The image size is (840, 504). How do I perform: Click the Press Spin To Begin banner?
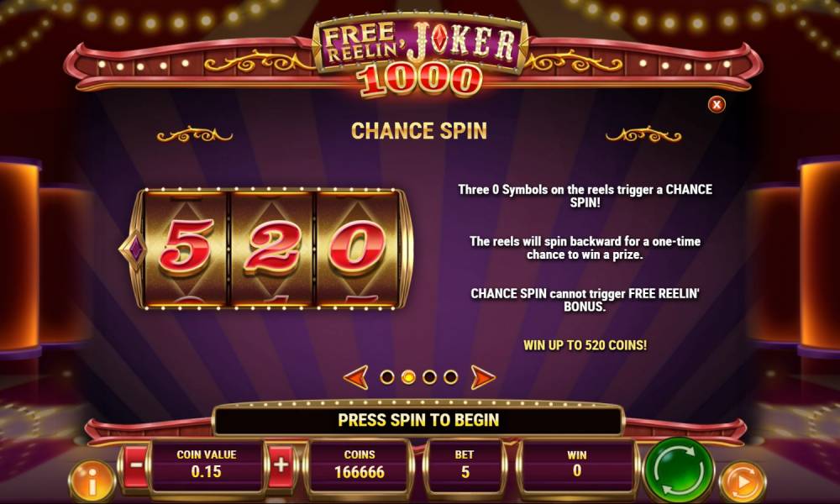point(418,420)
